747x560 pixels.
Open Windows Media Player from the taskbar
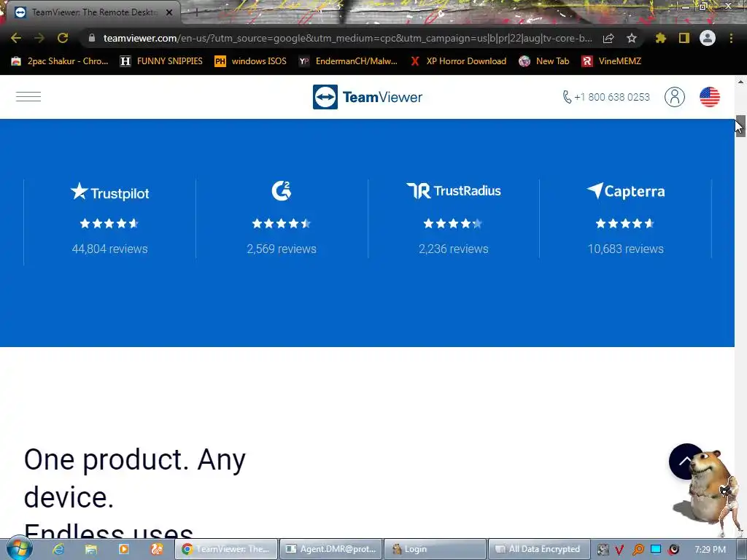123,549
